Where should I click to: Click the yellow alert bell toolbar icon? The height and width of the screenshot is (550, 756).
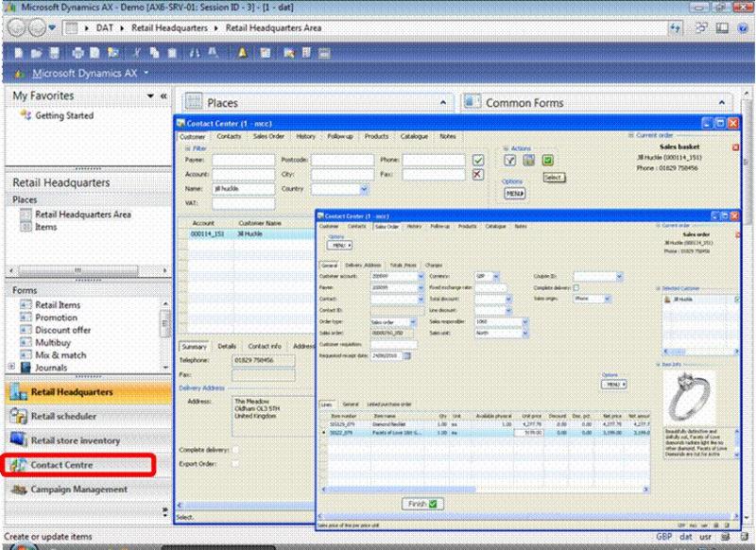coord(242,53)
